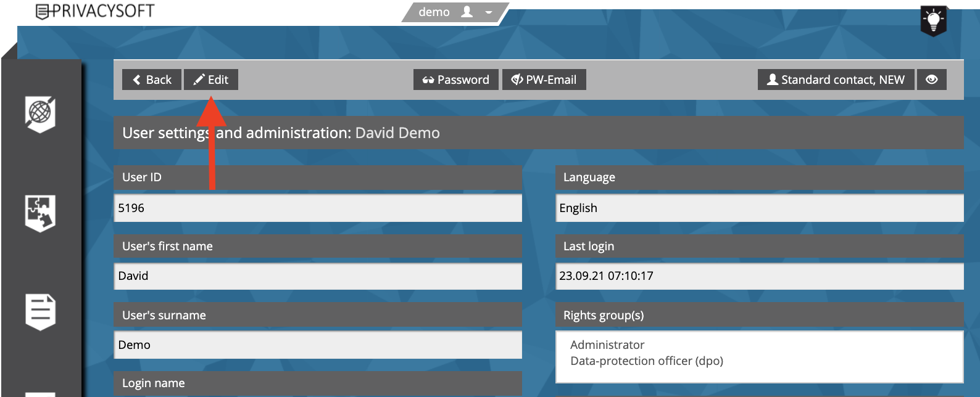Viewport: 980px width, 397px height.
Task: Click the 'Last login' label
Action: click(x=589, y=246)
